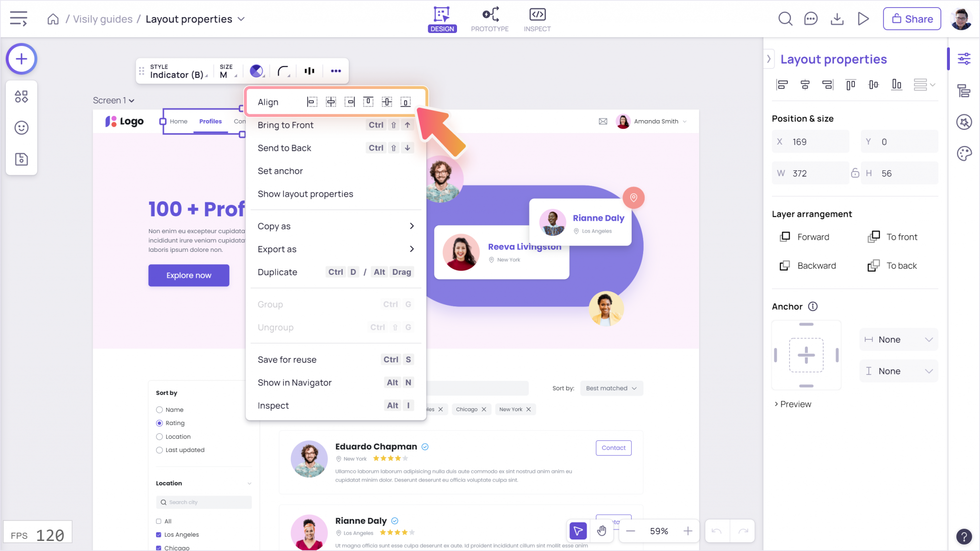This screenshot has height=551, width=980.
Task: Open the color palette theme icon
Action: point(964,154)
